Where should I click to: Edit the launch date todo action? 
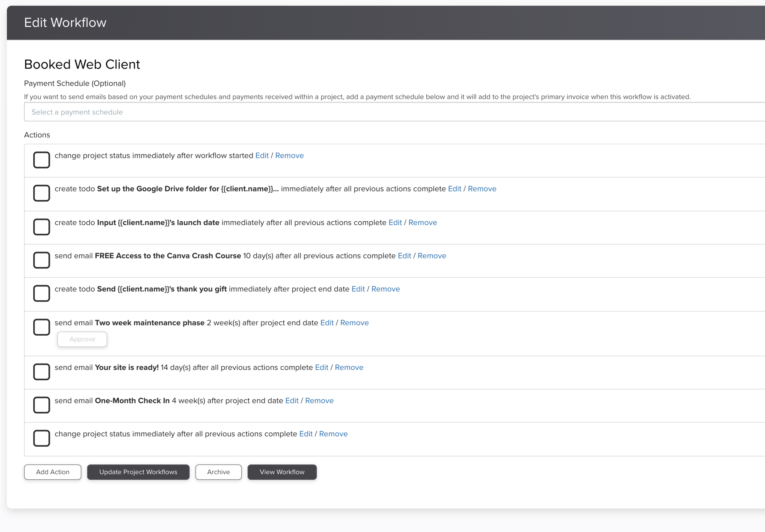coord(395,222)
